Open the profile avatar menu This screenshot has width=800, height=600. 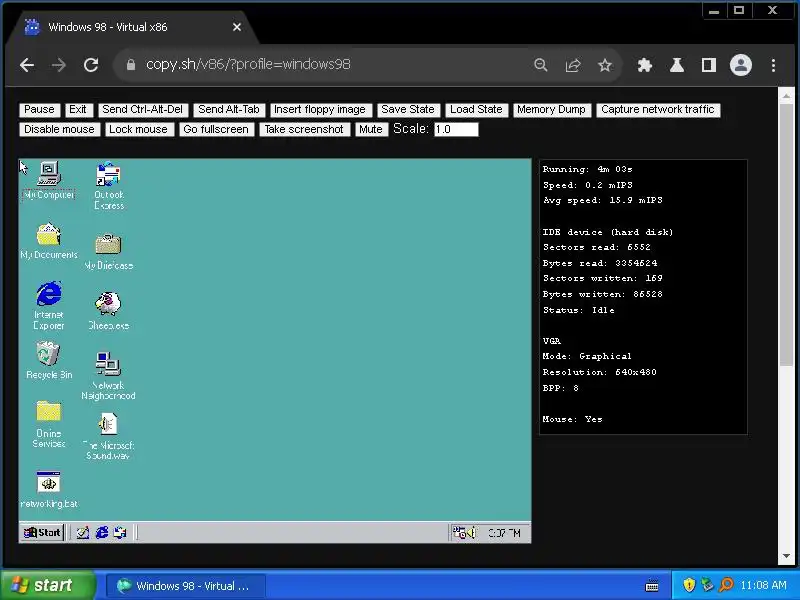pos(741,65)
